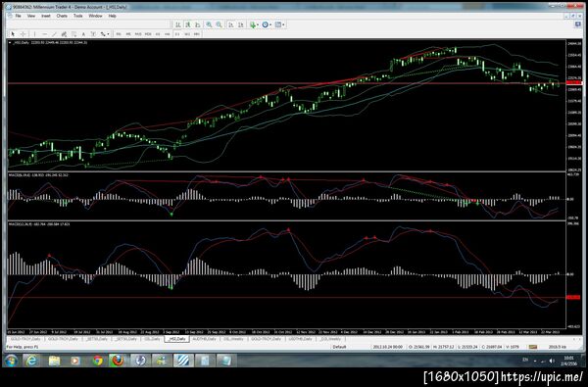Screen dimensions: 588x387
Task: Select the _HSI,Daily chart tab
Action: pyautogui.click(x=176, y=339)
